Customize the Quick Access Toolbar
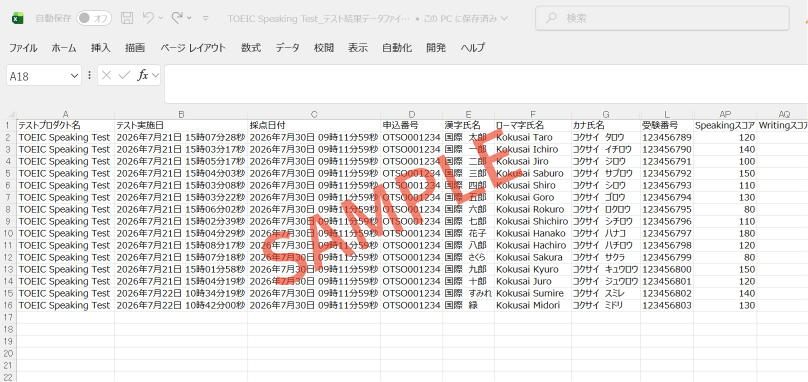The image size is (808, 382). (x=206, y=19)
